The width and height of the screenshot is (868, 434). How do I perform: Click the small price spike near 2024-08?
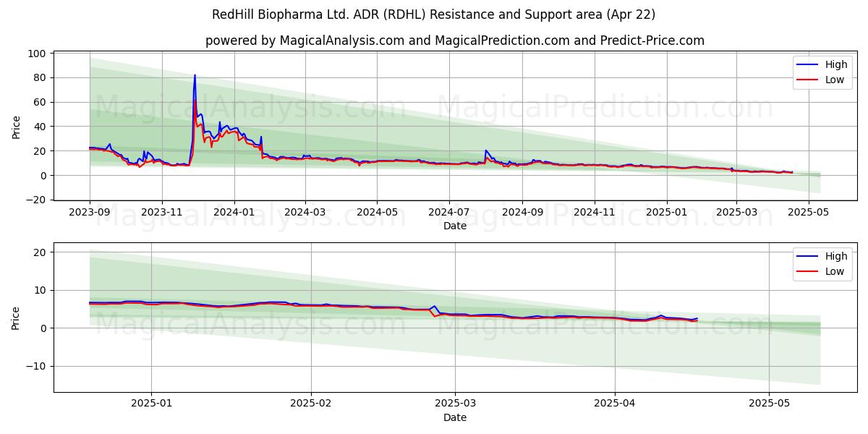click(x=485, y=150)
